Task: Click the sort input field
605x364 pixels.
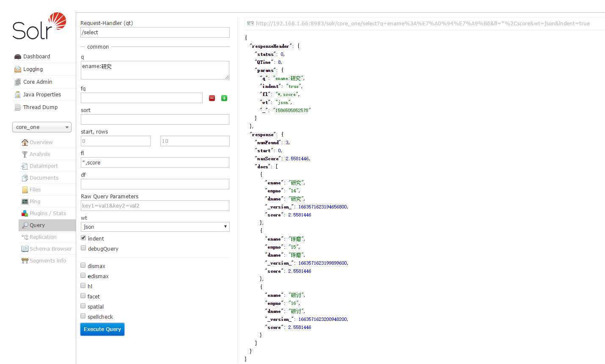Action: [155, 120]
